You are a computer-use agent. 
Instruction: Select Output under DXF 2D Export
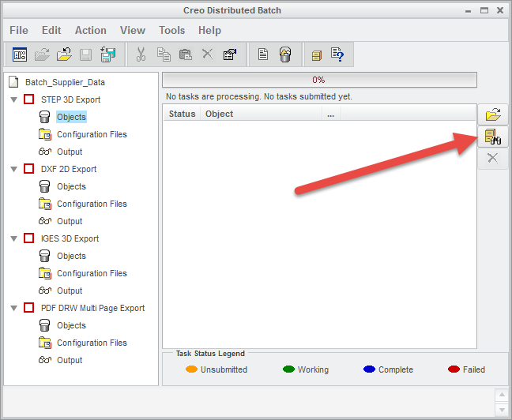coord(70,221)
